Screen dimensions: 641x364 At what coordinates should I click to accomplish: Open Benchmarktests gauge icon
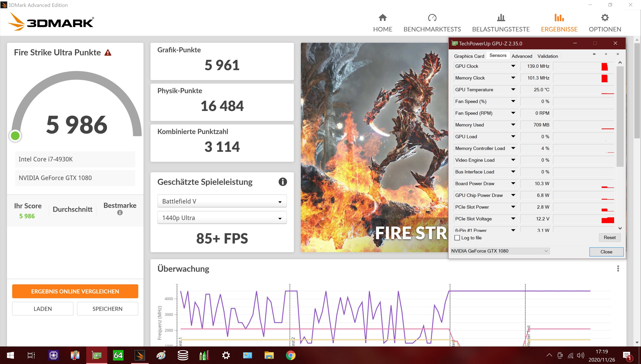[x=432, y=18]
